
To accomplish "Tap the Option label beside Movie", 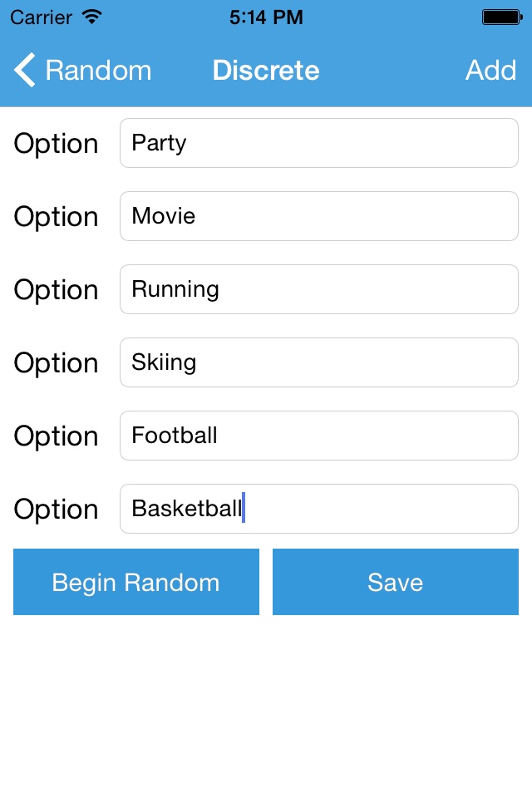I will click(x=56, y=217).
